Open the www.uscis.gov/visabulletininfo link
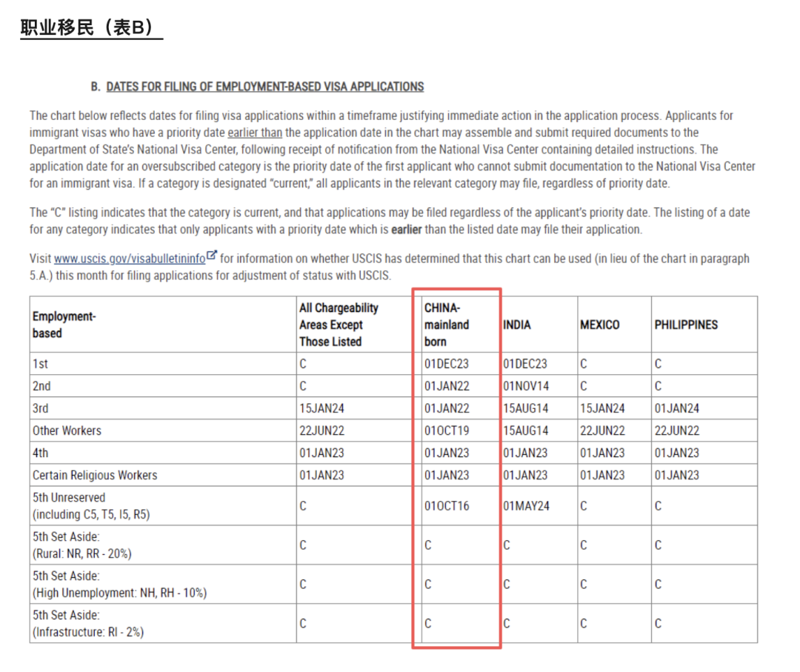800x672 pixels. coord(130,259)
